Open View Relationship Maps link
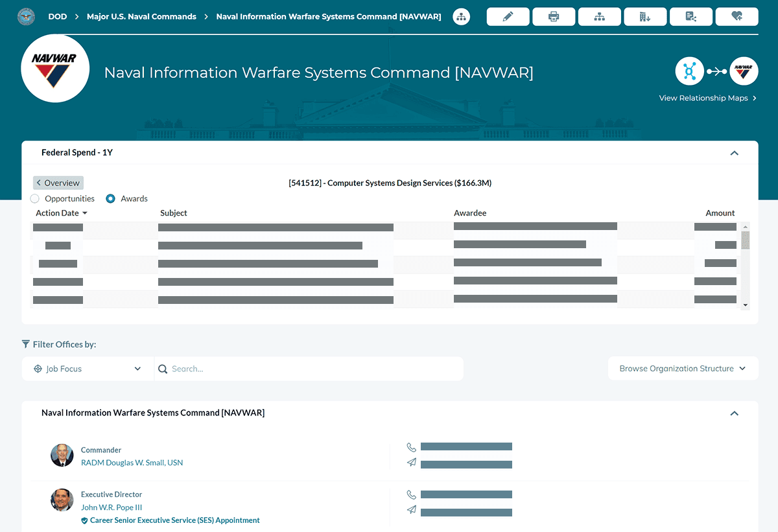Image resolution: width=778 pixels, height=532 pixels. point(708,98)
